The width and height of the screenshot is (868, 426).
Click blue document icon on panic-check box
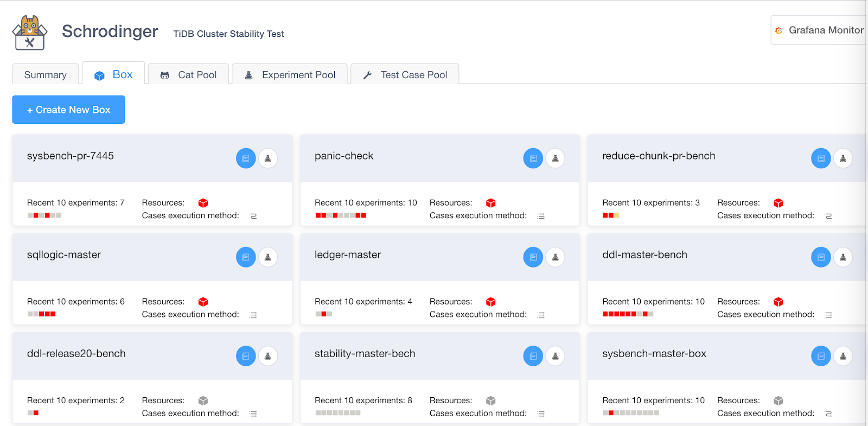533,158
